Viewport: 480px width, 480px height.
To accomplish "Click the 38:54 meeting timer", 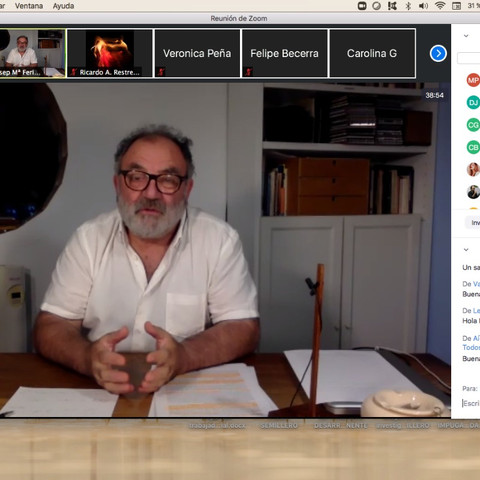I will click(x=434, y=95).
